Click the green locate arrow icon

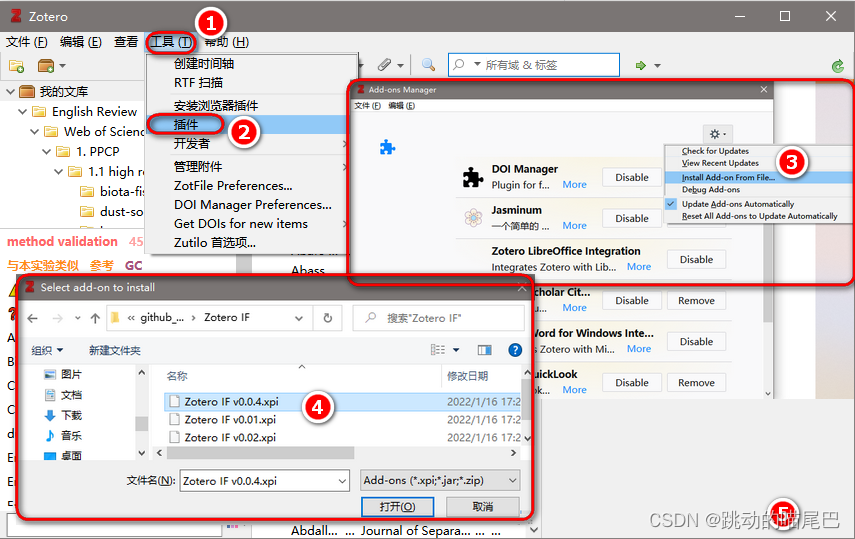click(641, 65)
